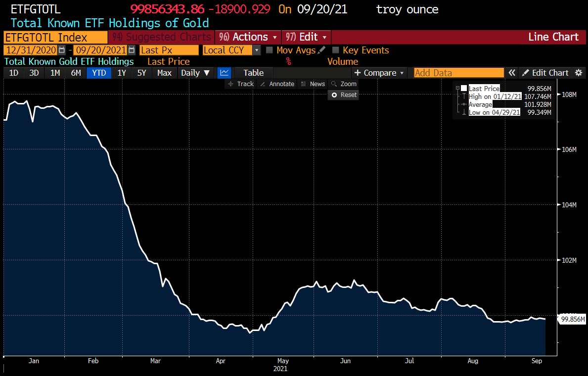
Task: Open chart settings gear icon
Action: pos(579,73)
